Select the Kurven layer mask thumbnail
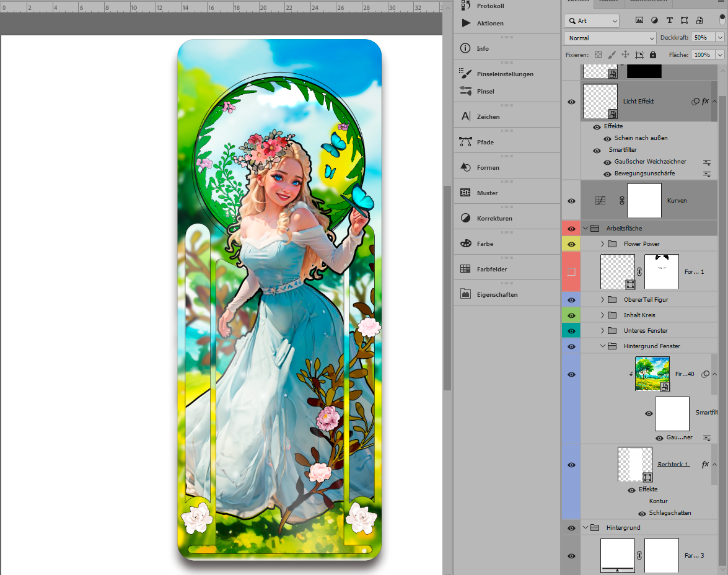This screenshot has width=728, height=575. coord(644,200)
